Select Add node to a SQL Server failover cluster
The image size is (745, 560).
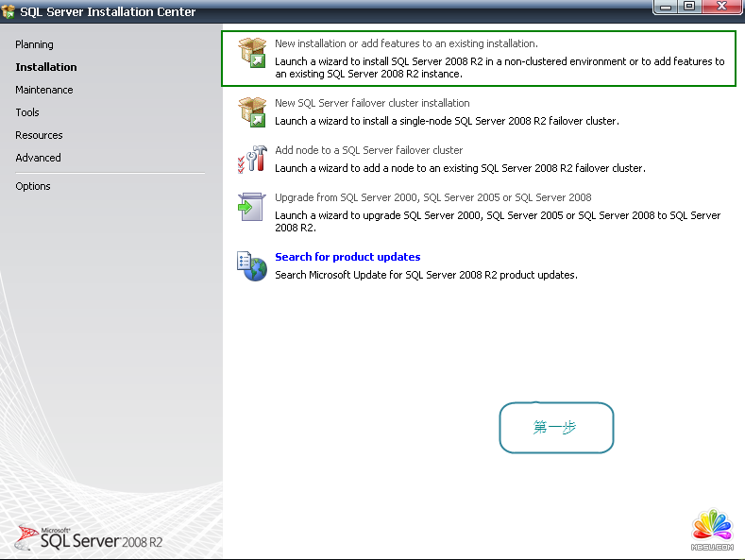point(368,150)
